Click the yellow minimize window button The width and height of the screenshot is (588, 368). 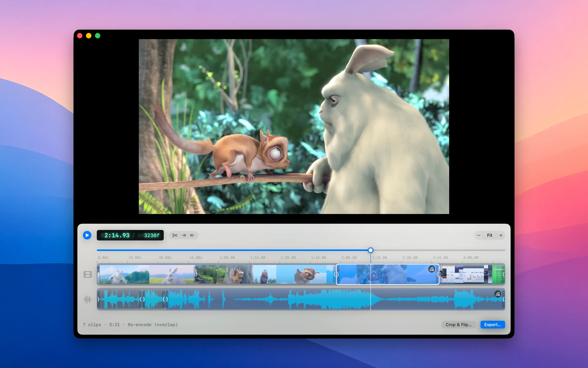[x=89, y=36]
